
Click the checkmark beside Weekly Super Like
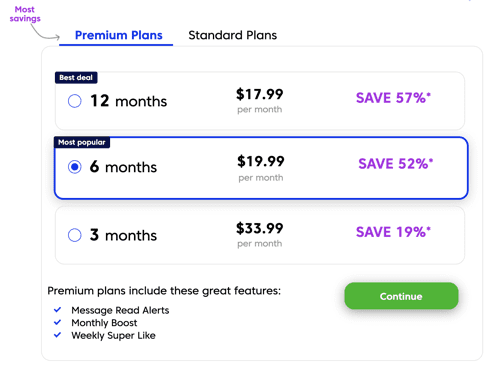[x=57, y=335]
